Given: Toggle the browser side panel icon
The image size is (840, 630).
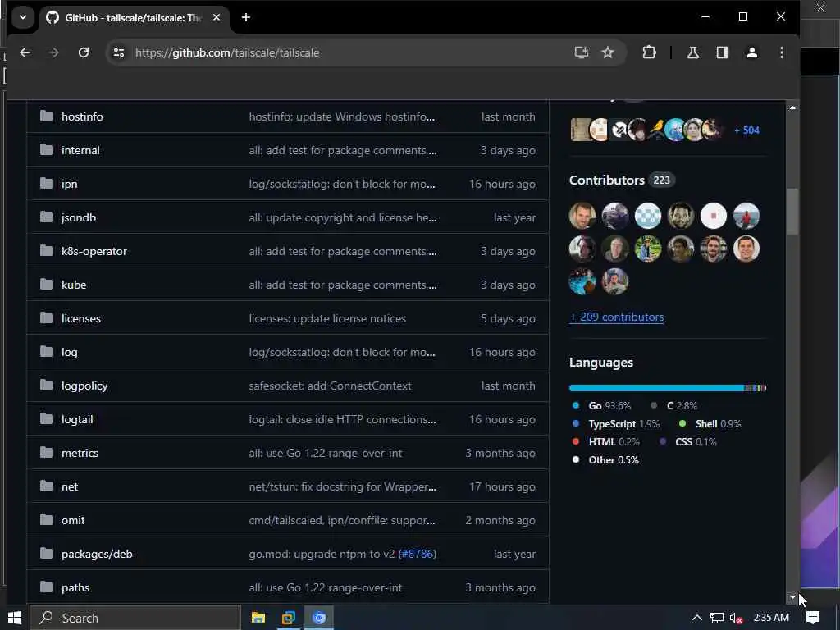Looking at the screenshot, I should (722, 52).
